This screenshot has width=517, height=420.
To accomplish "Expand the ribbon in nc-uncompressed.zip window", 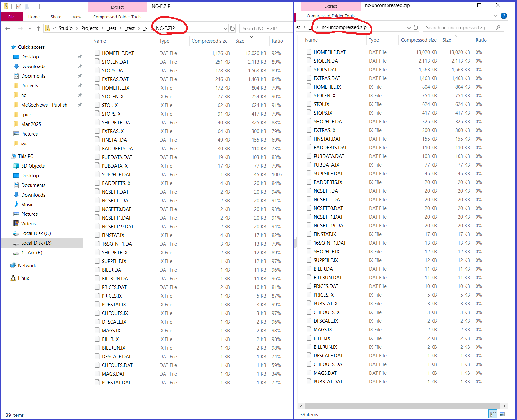I will pyautogui.click(x=495, y=16).
